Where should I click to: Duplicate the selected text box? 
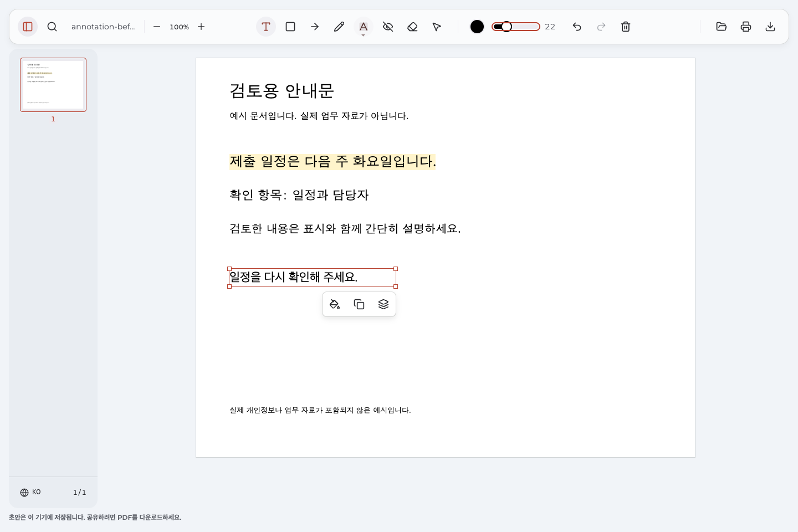tap(359, 304)
